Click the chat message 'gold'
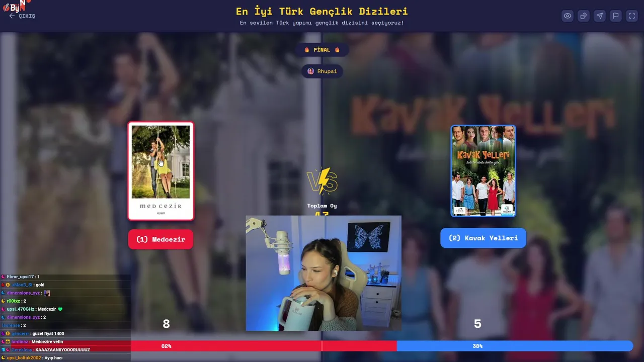Image resolution: width=644 pixels, height=362 pixels. tap(39, 285)
